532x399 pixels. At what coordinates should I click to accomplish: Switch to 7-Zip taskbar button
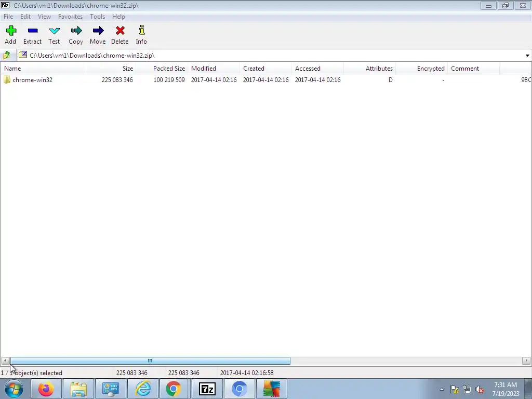207,389
